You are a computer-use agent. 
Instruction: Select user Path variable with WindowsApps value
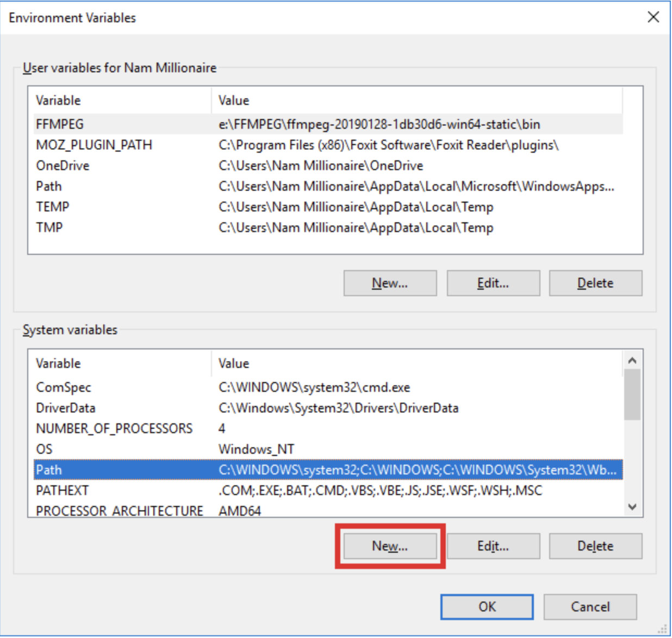pos(328,186)
